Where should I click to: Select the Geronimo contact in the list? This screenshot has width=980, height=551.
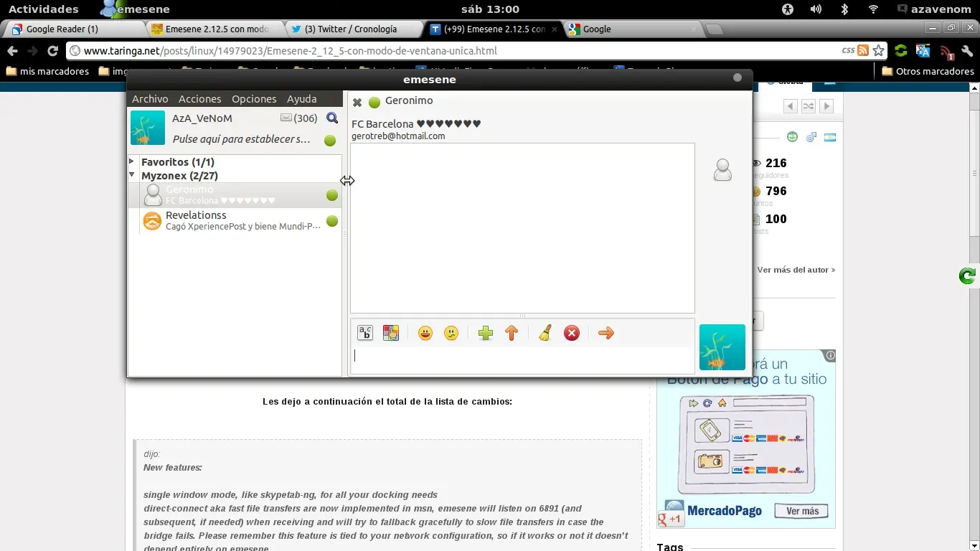coord(235,194)
